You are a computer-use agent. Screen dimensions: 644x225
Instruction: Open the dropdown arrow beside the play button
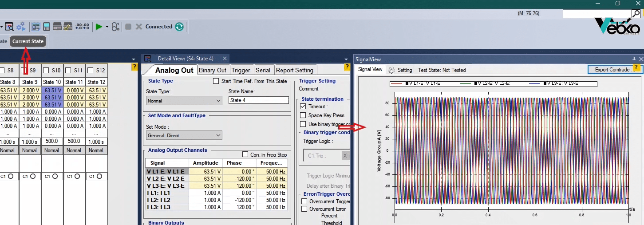coord(107,27)
